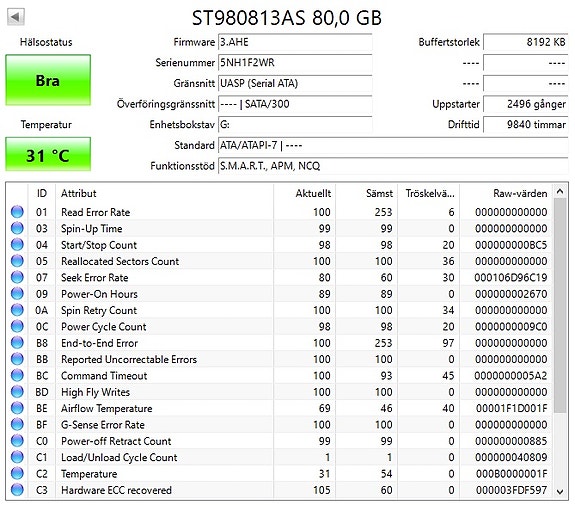This screenshot has width=575, height=505.
Task: Click the Firmware field 3.AHE
Action: (295, 42)
